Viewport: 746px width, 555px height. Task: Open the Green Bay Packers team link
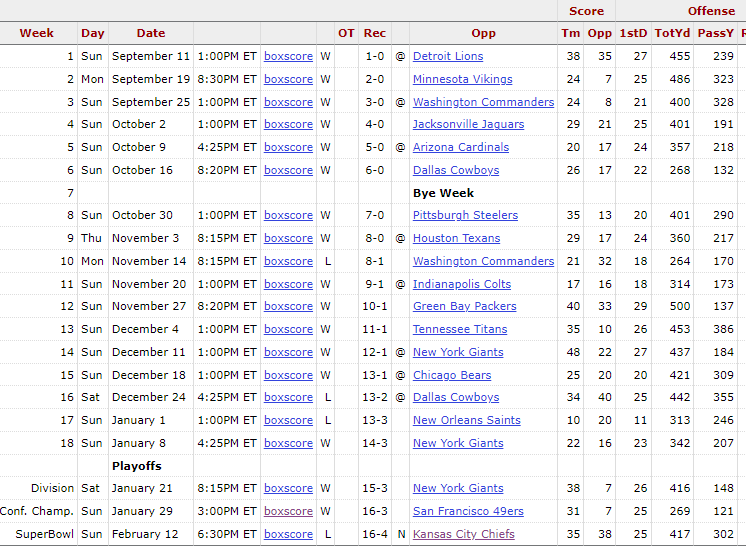(464, 306)
